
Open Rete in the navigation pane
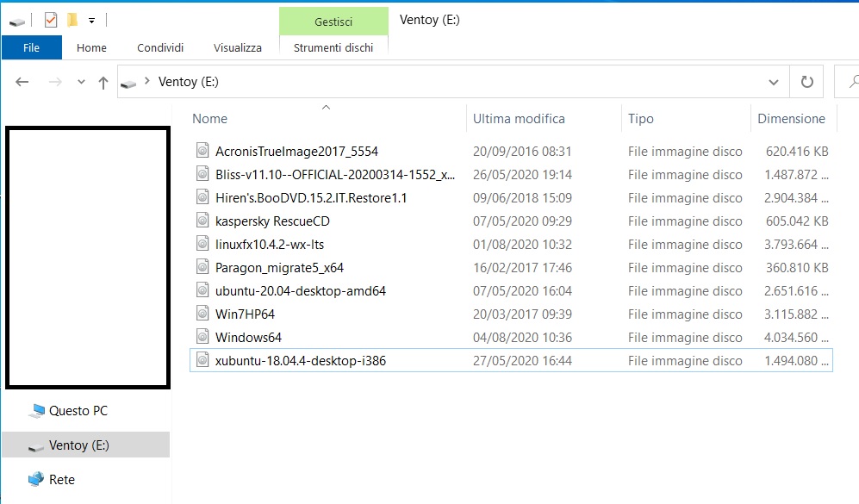tap(62, 480)
